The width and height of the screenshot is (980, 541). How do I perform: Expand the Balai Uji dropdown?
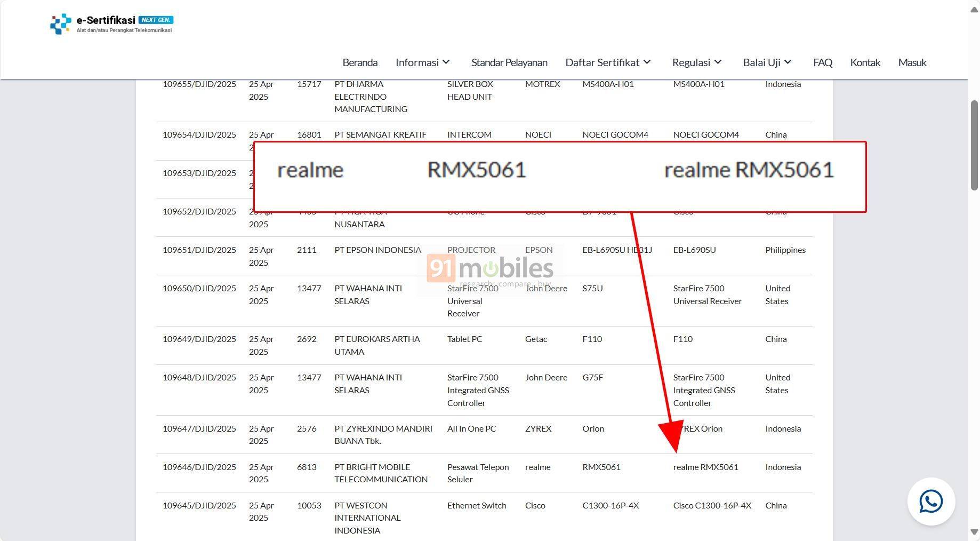pos(767,62)
